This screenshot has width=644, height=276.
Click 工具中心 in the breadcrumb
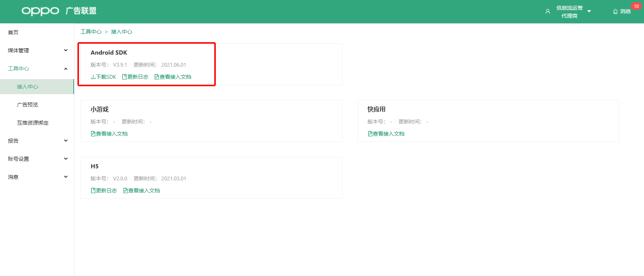[91, 32]
